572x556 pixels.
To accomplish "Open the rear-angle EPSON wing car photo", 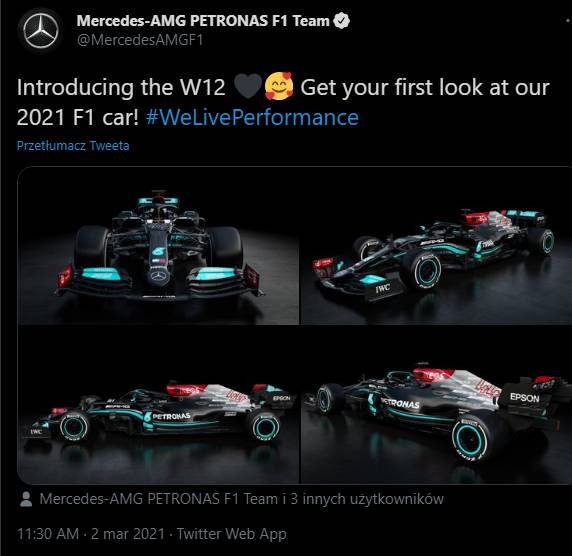I will pos(436,405).
